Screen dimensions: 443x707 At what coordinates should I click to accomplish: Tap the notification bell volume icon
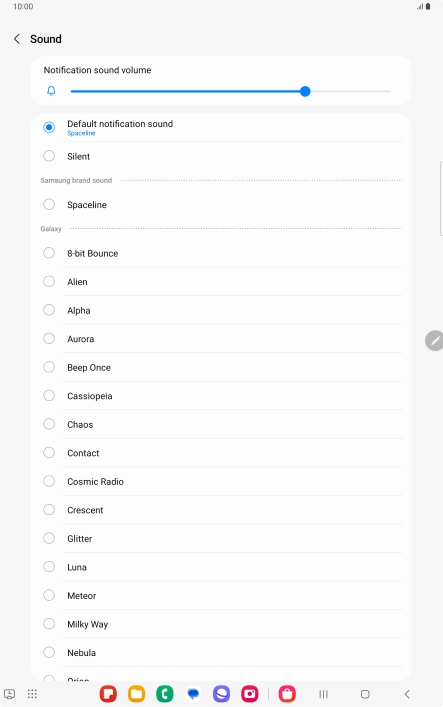pos(51,91)
